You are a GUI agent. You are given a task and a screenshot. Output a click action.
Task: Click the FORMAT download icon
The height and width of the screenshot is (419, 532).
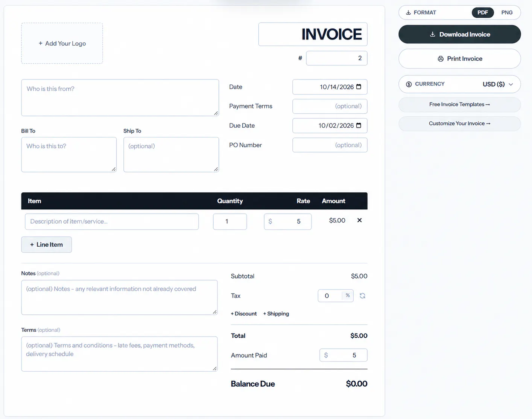408,12
